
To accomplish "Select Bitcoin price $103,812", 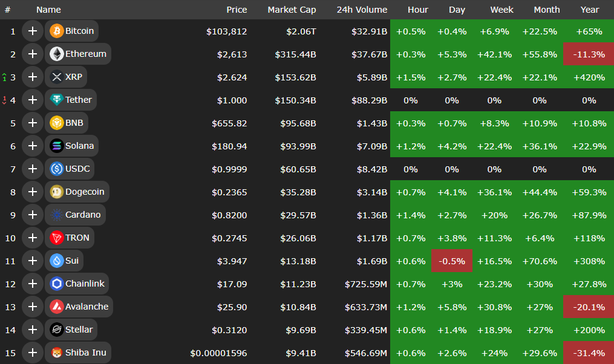I will (x=227, y=31).
